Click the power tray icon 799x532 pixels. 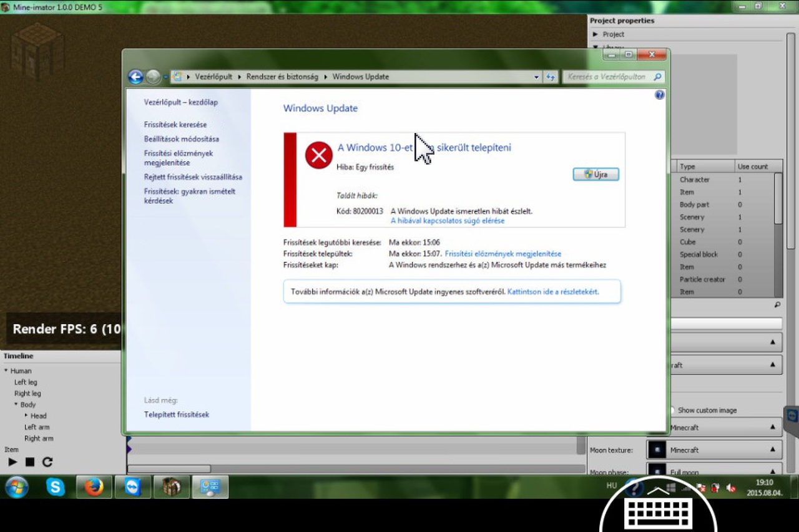(x=715, y=488)
